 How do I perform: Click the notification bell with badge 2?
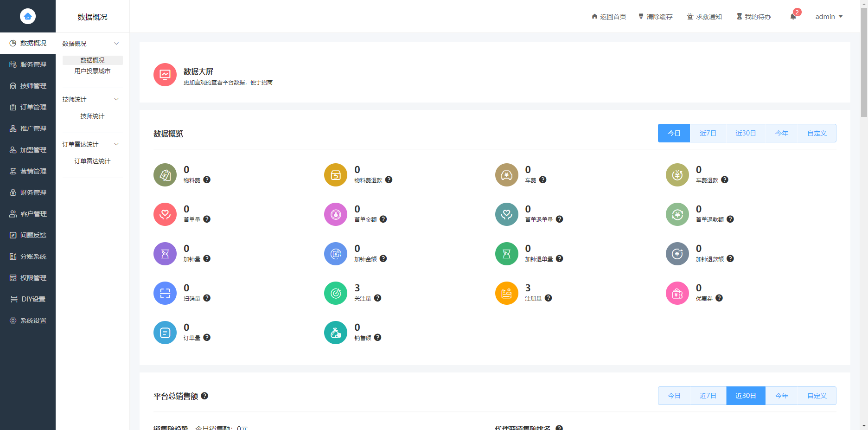pos(793,16)
